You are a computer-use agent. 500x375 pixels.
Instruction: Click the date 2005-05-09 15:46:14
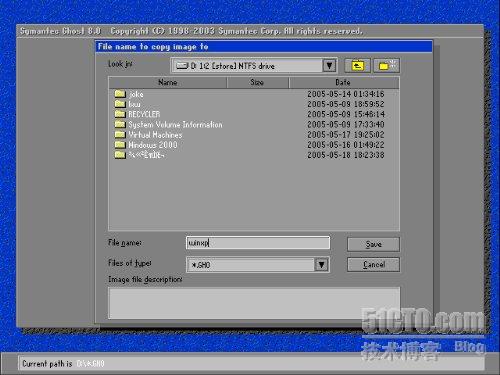point(346,114)
